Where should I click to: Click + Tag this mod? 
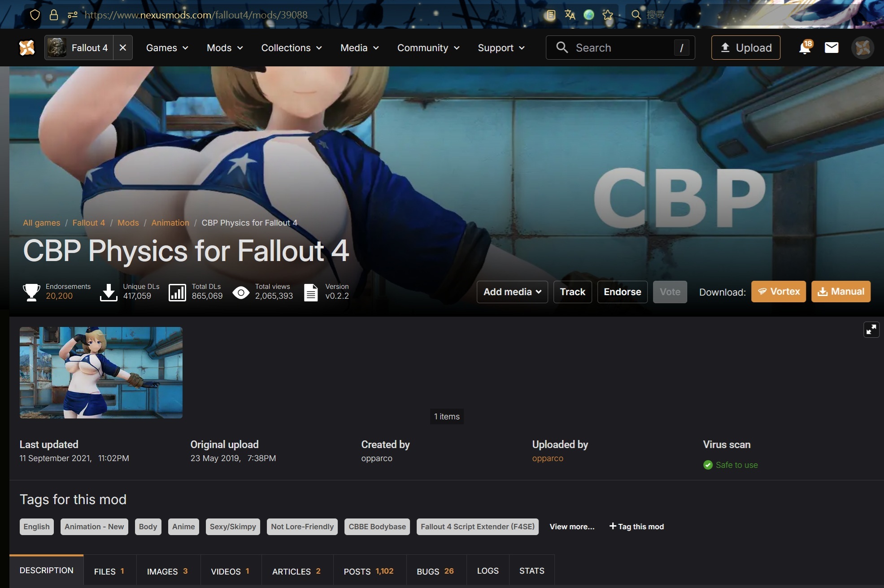[636, 527]
